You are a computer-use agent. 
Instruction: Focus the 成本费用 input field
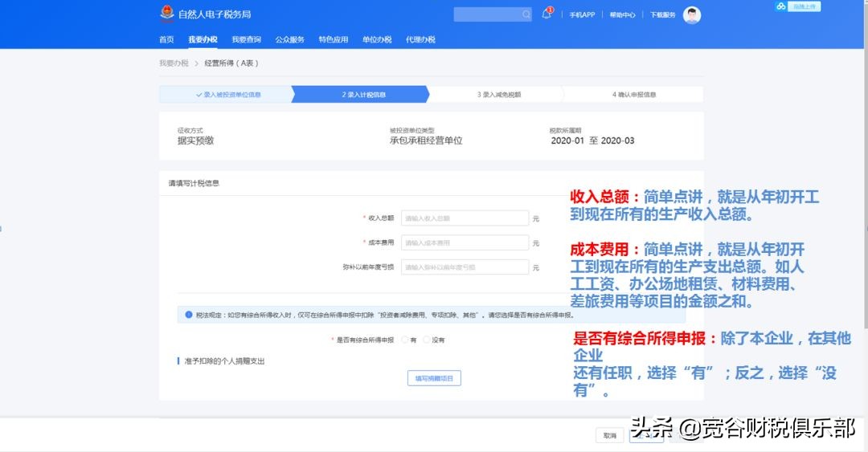pos(465,243)
